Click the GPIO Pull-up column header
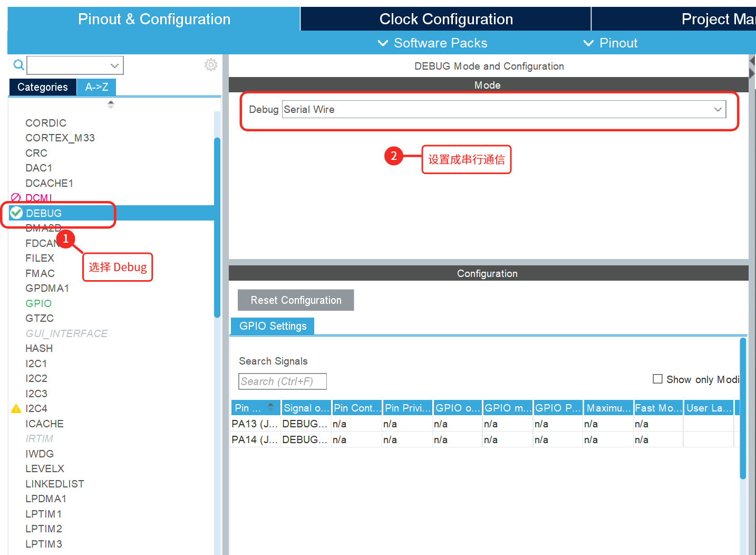The image size is (756, 555). [558, 408]
